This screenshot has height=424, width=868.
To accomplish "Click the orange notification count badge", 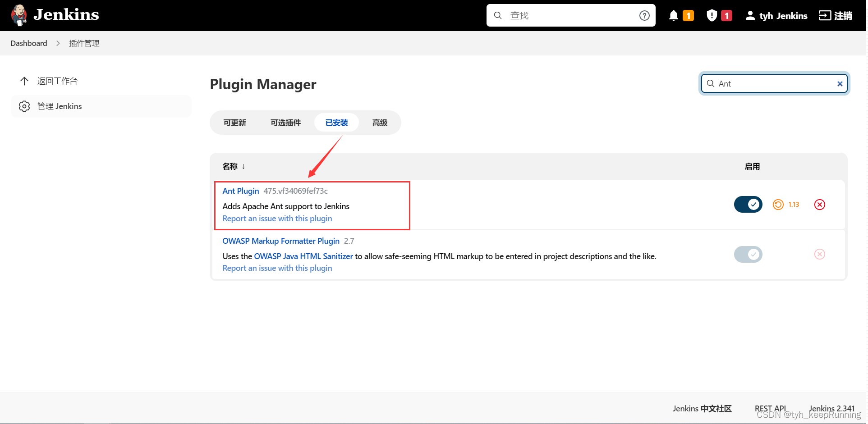I will click(x=688, y=16).
